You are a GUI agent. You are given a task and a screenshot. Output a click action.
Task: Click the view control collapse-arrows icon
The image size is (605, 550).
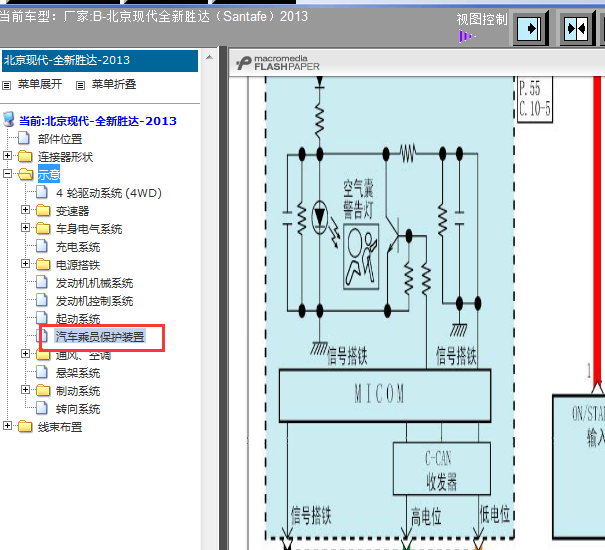click(577, 28)
